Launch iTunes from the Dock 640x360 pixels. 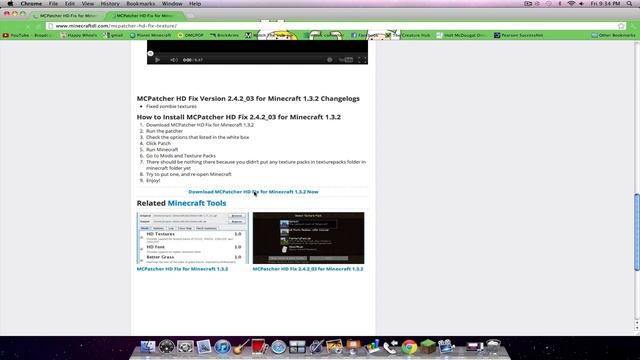[x=222, y=347]
